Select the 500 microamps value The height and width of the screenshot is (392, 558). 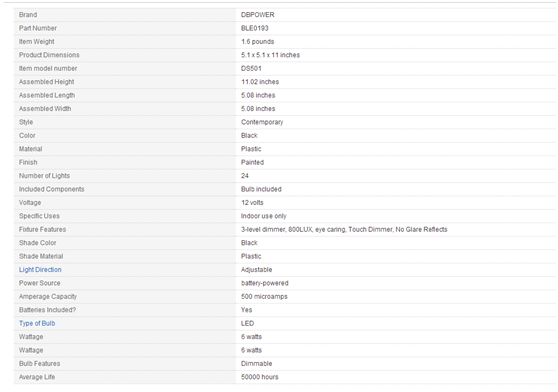pyautogui.click(x=264, y=297)
